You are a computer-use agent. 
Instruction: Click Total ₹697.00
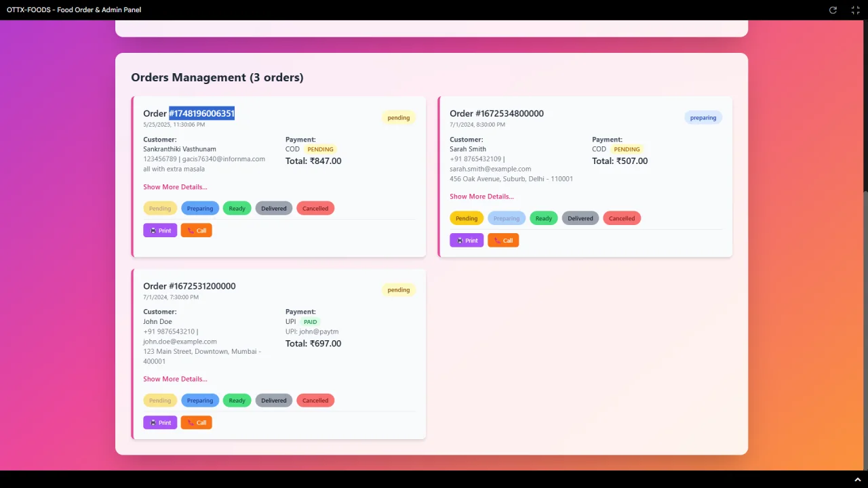tap(313, 344)
